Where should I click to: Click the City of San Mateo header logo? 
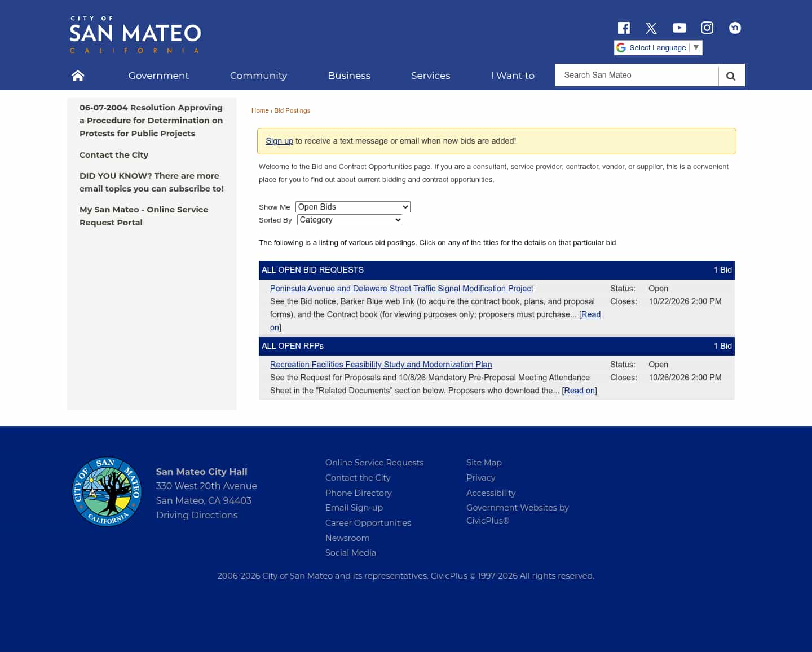point(135,35)
